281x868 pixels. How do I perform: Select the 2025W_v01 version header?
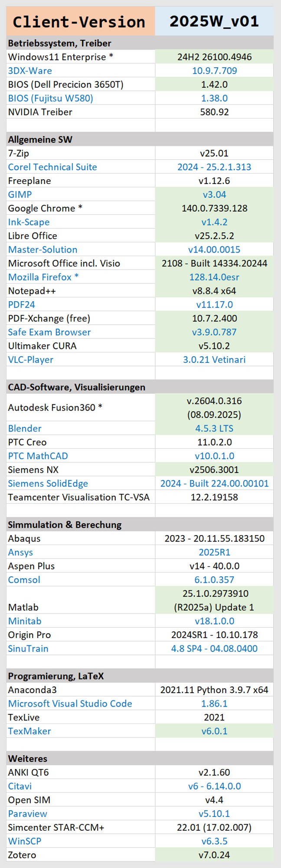tap(214, 21)
